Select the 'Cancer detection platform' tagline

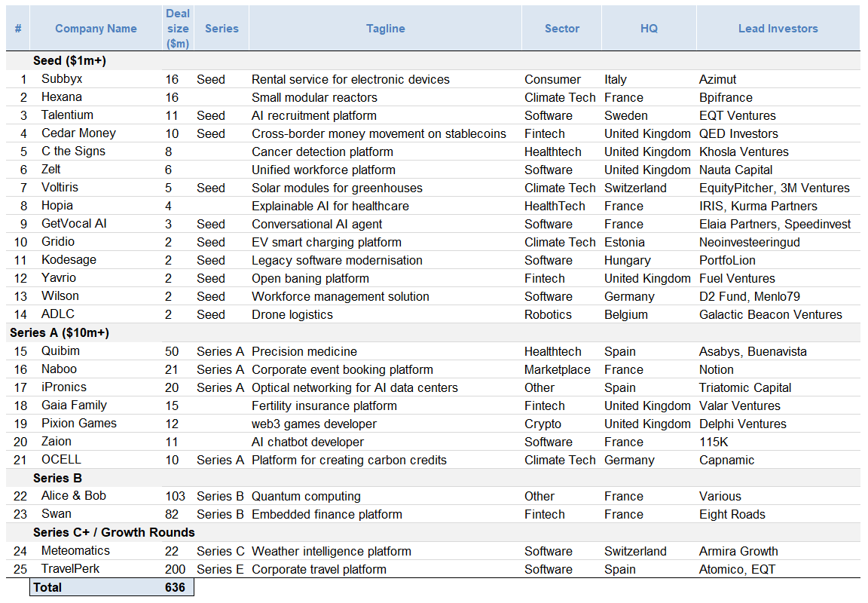[x=322, y=152]
